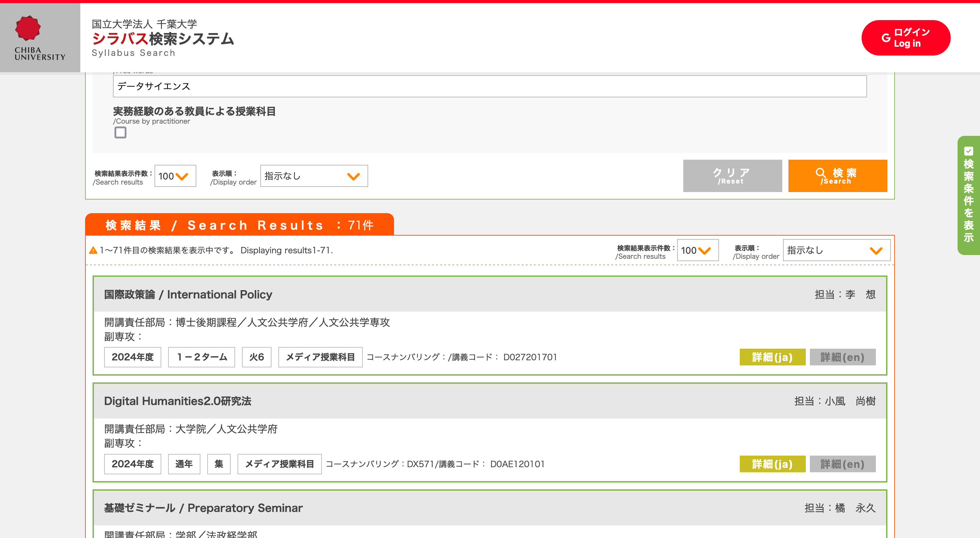Image resolution: width=980 pixels, height=538 pixels.
Task: Click the Chiba University logo
Action: [x=39, y=38]
